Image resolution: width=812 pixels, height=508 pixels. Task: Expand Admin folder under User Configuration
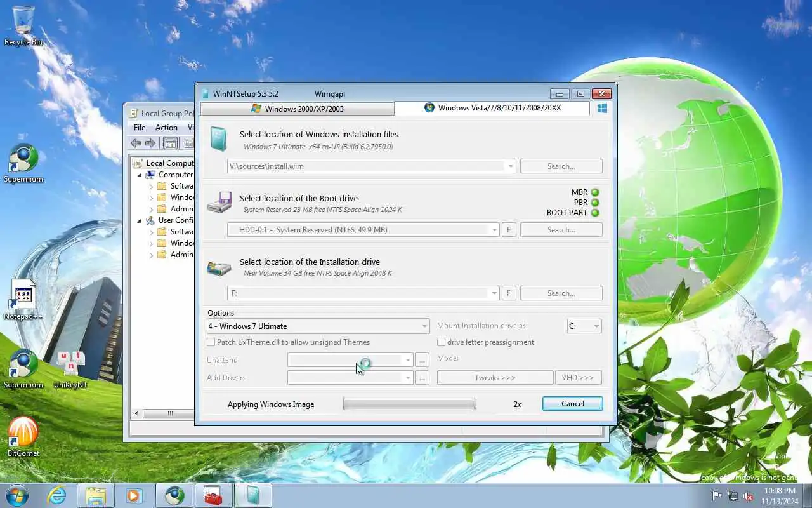pos(152,255)
